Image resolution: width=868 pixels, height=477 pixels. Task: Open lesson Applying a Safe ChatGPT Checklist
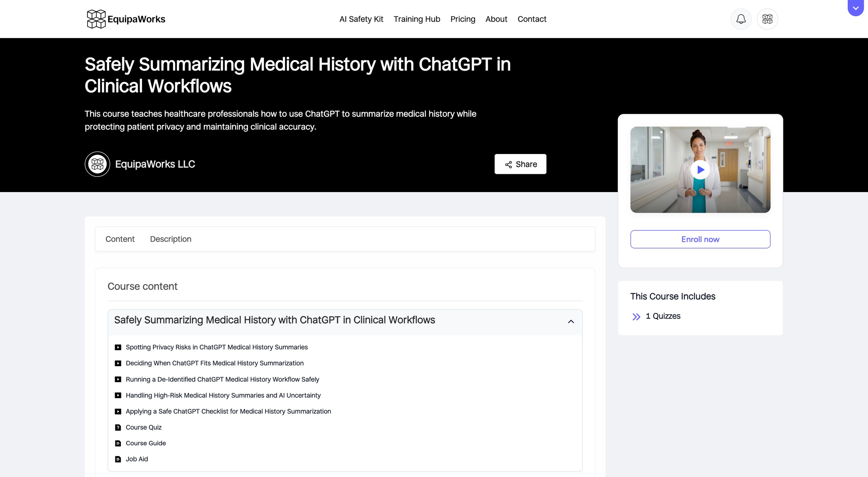228,411
